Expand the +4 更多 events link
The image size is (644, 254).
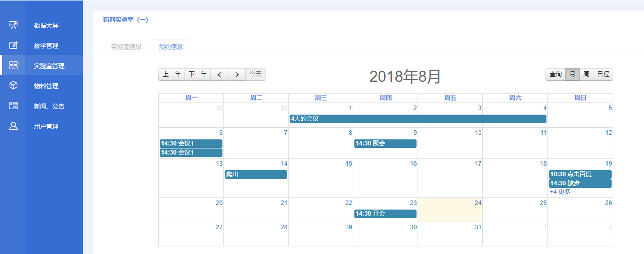point(560,192)
